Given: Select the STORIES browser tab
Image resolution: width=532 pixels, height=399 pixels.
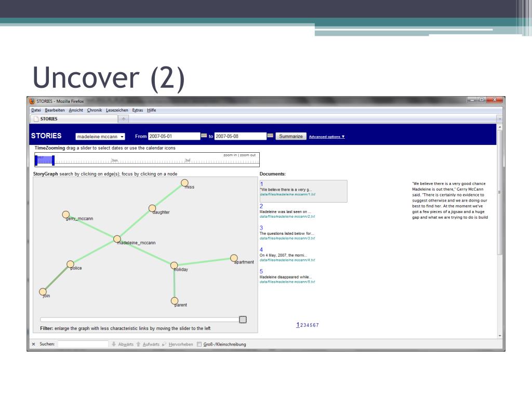Looking at the screenshot, I should point(74,119).
